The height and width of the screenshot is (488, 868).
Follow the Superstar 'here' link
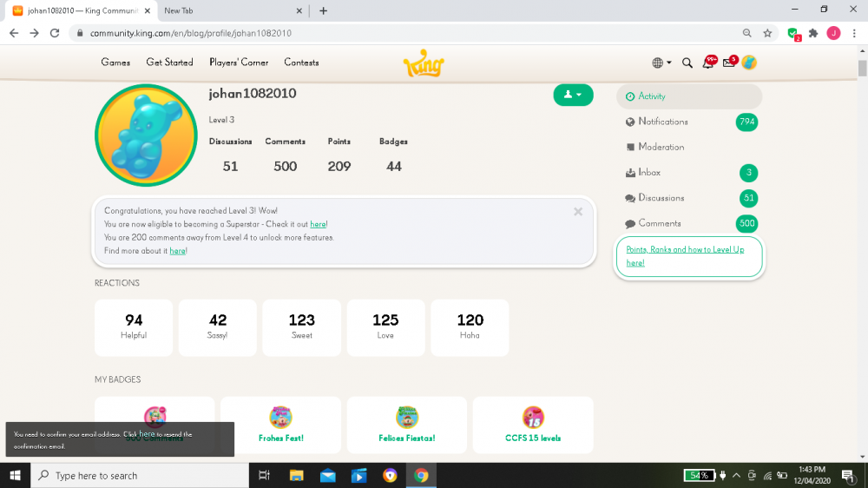(318, 224)
